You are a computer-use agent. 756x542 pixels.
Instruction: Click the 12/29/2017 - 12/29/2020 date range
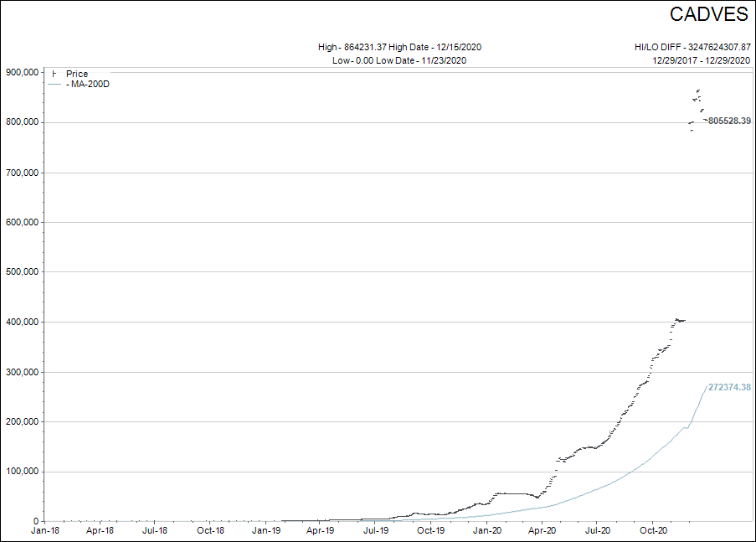(x=702, y=60)
